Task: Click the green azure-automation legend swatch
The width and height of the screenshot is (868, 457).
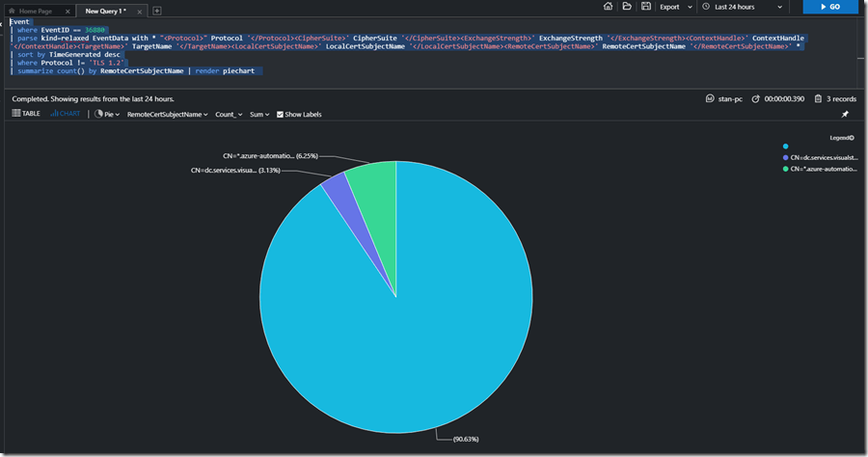Action: tap(785, 169)
